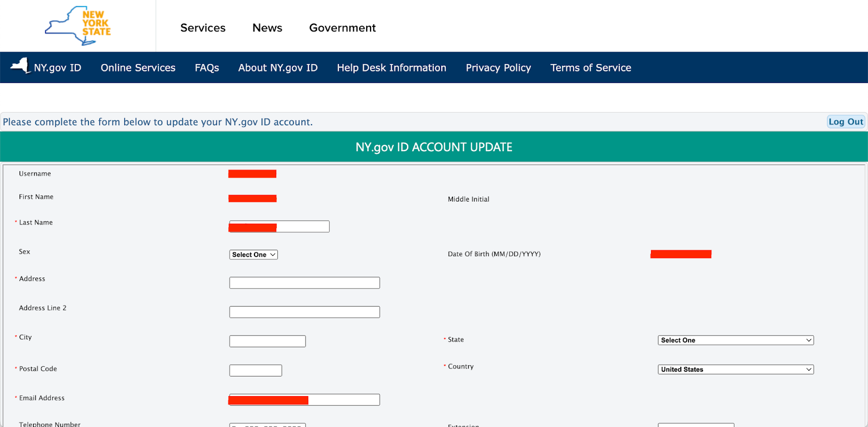Open the Terms of Service page
868x427 pixels.
pyautogui.click(x=591, y=68)
